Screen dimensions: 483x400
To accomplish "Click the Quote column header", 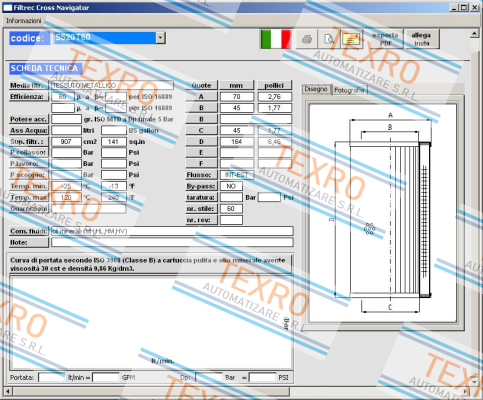I will pyautogui.click(x=201, y=85).
